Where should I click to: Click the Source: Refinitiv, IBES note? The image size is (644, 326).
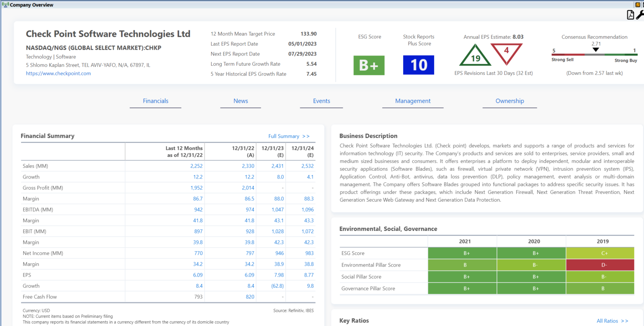tap(294, 311)
